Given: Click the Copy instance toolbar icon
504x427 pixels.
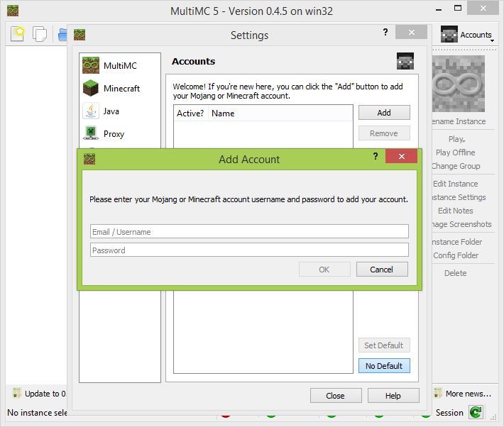Looking at the screenshot, I should (40, 33).
